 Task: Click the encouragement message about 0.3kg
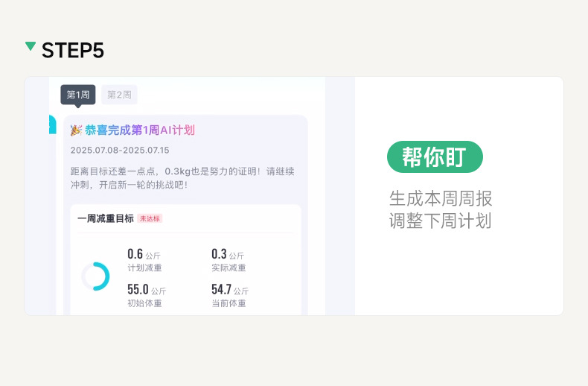point(182,177)
